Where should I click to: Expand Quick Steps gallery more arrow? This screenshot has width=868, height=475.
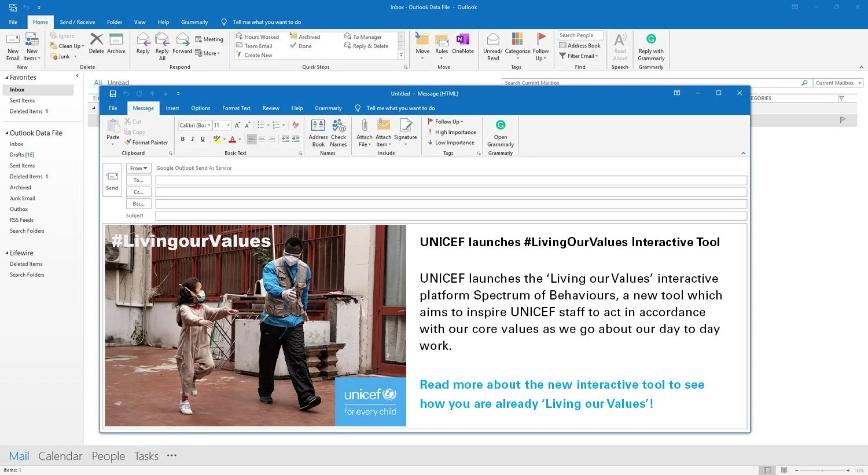[x=401, y=56]
